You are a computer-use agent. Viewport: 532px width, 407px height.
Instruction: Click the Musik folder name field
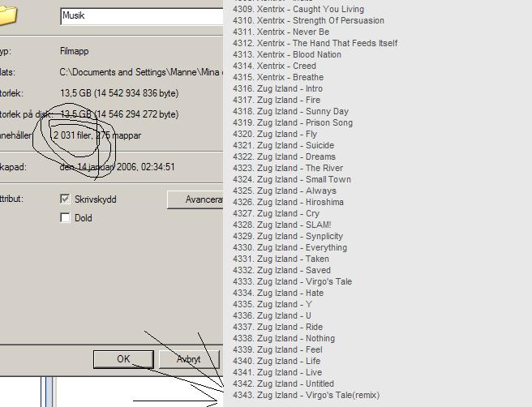(142, 16)
